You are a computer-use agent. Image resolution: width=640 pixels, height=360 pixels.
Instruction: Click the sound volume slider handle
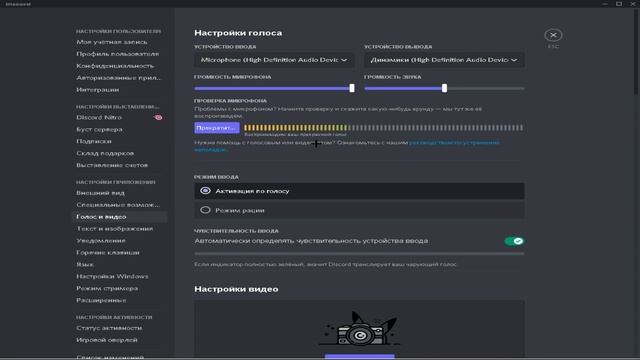(444, 88)
